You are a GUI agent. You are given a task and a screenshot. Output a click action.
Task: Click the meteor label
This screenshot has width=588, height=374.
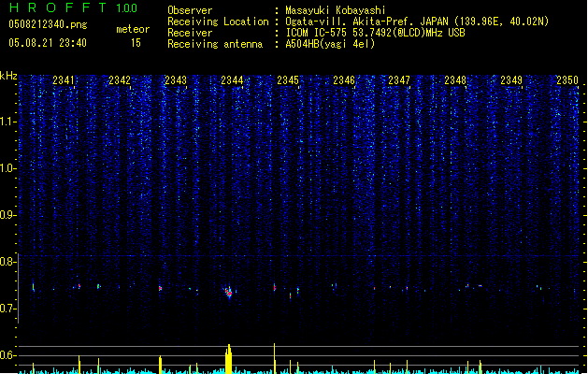click(133, 29)
